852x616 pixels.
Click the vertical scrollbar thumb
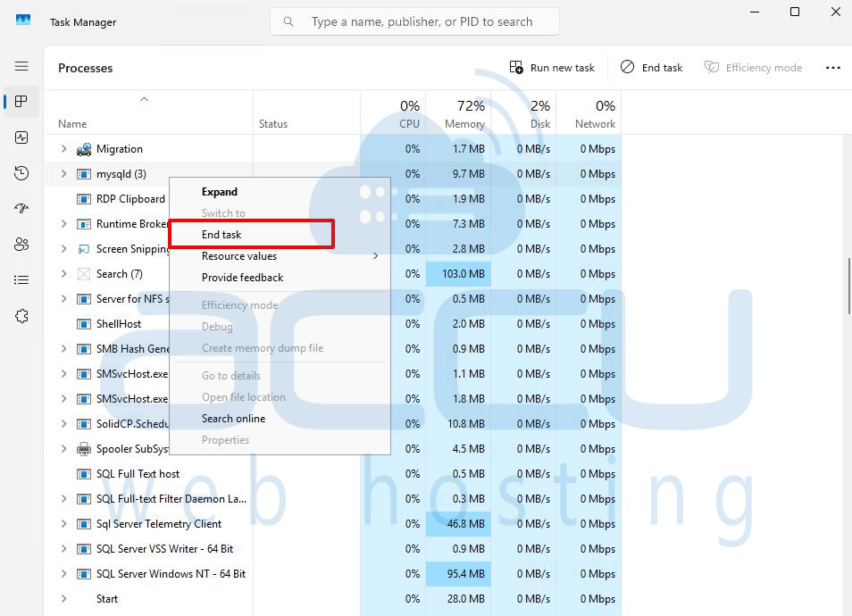pos(848,286)
